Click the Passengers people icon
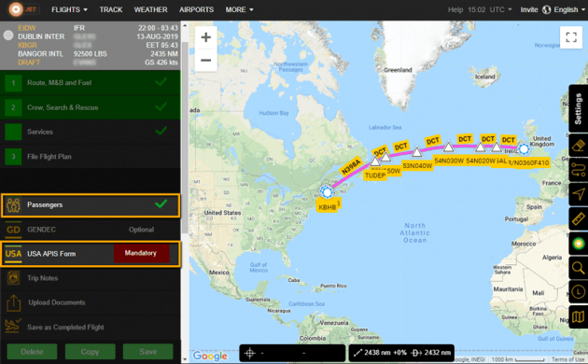 13,205
